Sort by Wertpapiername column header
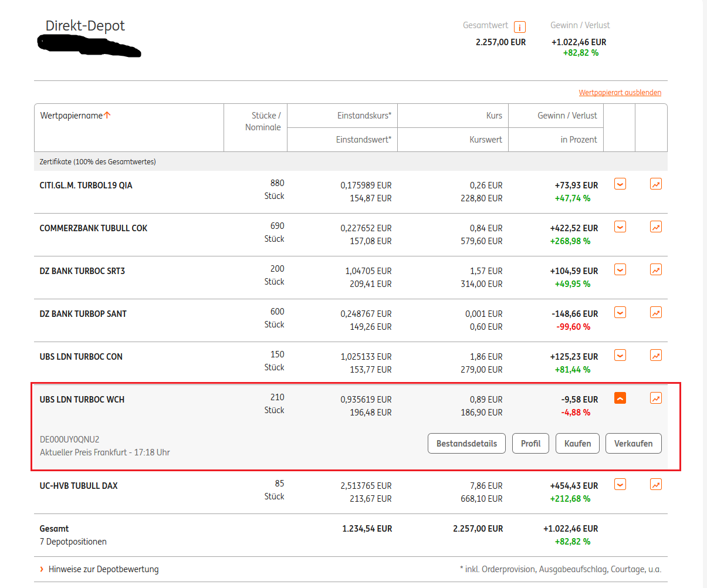 click(75, 116)
